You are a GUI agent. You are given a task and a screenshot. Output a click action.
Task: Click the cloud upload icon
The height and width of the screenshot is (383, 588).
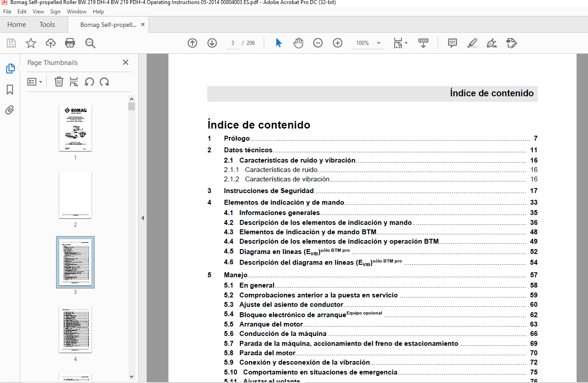click(51, 43)
